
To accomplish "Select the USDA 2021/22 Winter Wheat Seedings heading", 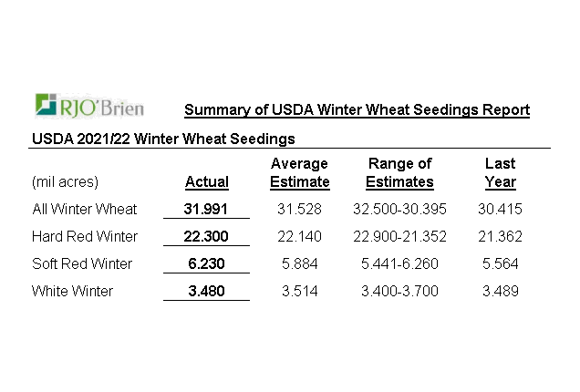I will tap(163, 139).
